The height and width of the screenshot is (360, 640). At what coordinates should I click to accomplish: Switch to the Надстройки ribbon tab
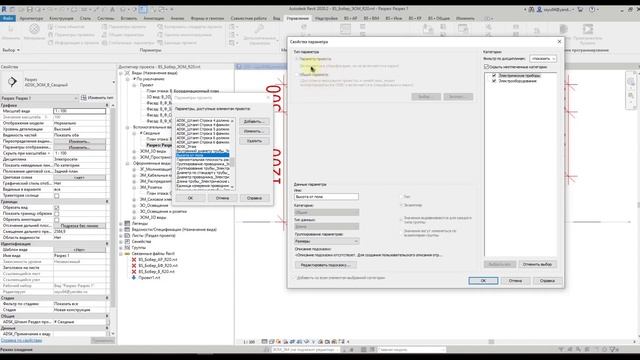(x=326, y=18)
